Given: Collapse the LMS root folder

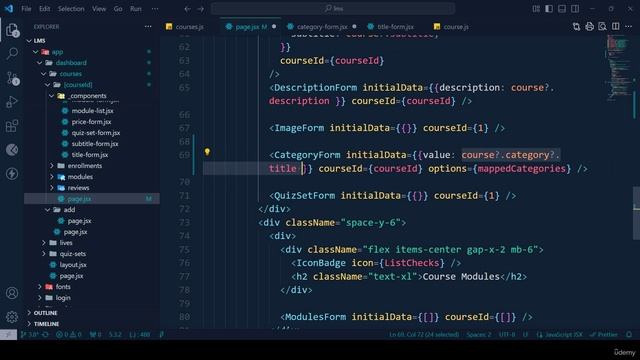Looking at the screenshot, I should tap(29, 41).
